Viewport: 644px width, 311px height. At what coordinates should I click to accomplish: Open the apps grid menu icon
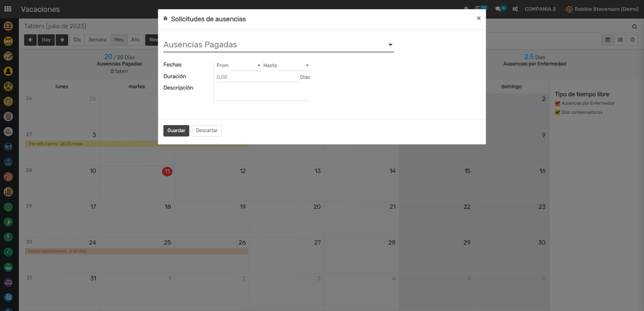click(x=8, y=9)
